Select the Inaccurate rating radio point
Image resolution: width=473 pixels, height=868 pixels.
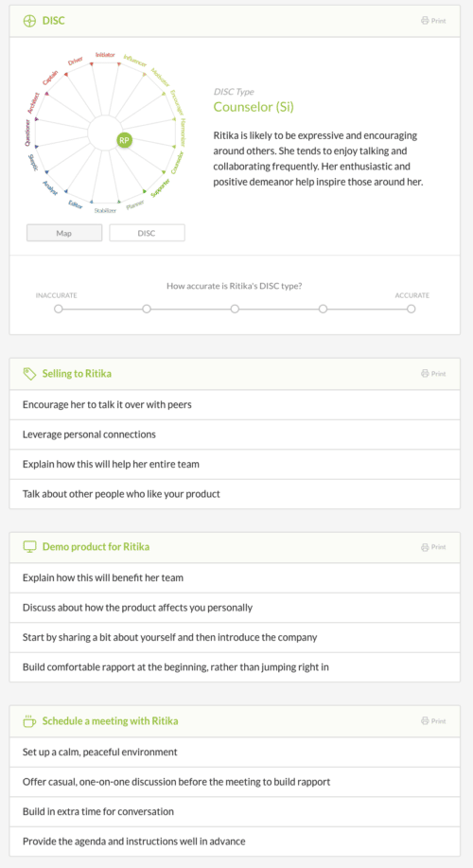(x=58, y=309)
